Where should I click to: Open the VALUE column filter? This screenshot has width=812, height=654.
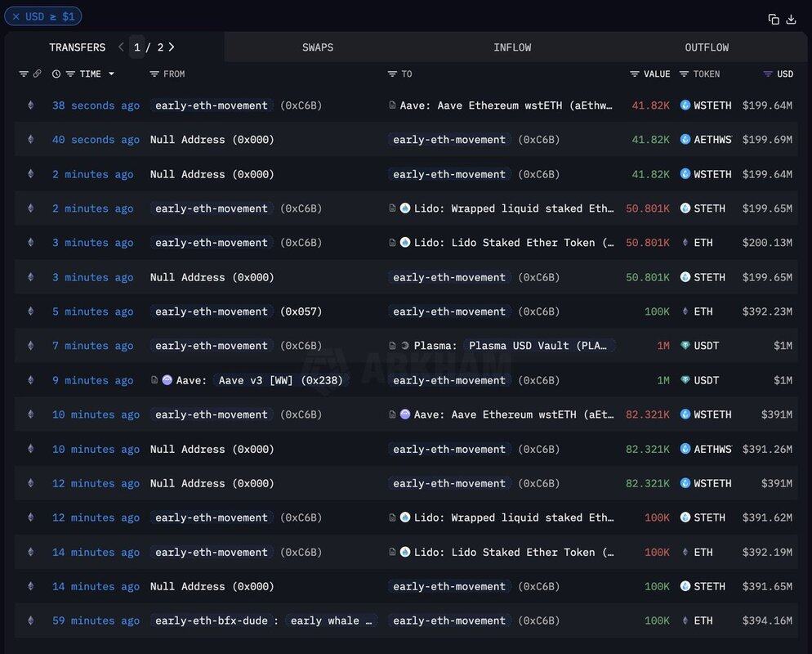[x=635, y=74]
